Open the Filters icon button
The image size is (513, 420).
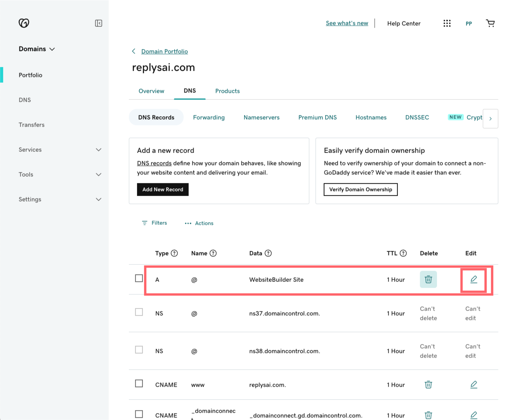coord(154,223)
